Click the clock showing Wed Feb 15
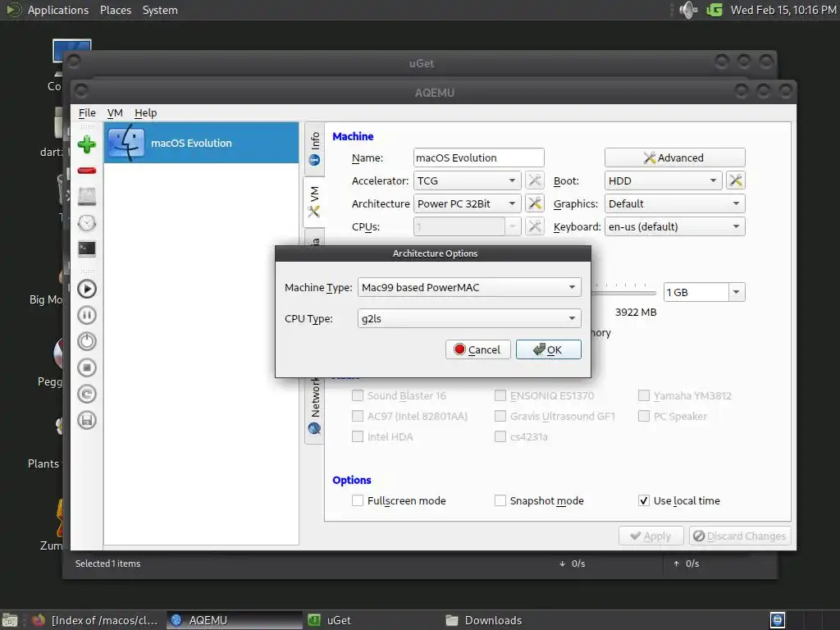840x630 pixels. click(x=783, y=10)
